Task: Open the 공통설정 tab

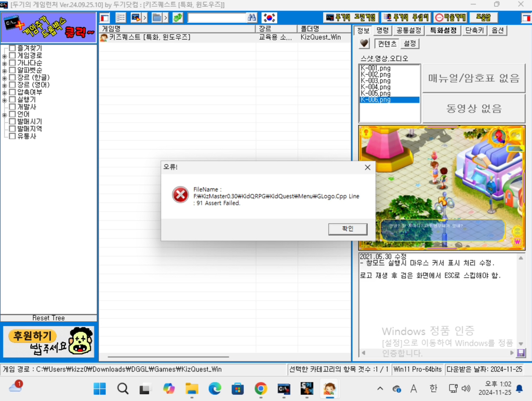Action: [x=408, y=30]
